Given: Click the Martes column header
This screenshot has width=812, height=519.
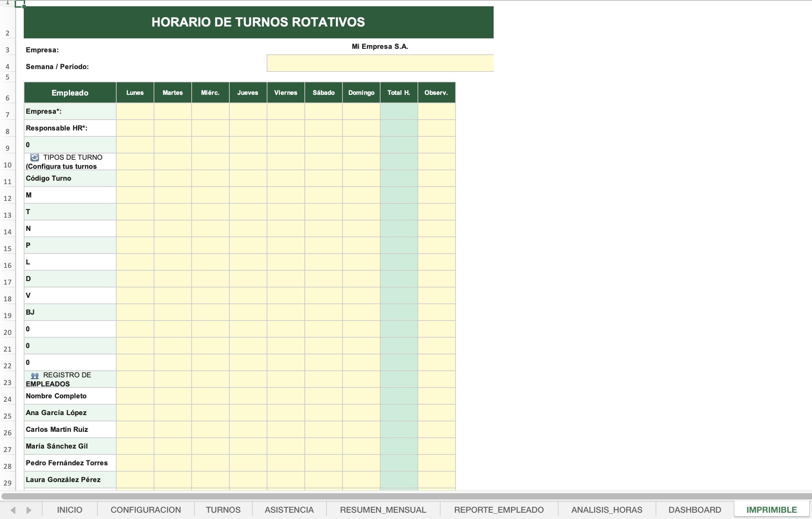Looking at the screenshot, I should click(x=173, y=92).
